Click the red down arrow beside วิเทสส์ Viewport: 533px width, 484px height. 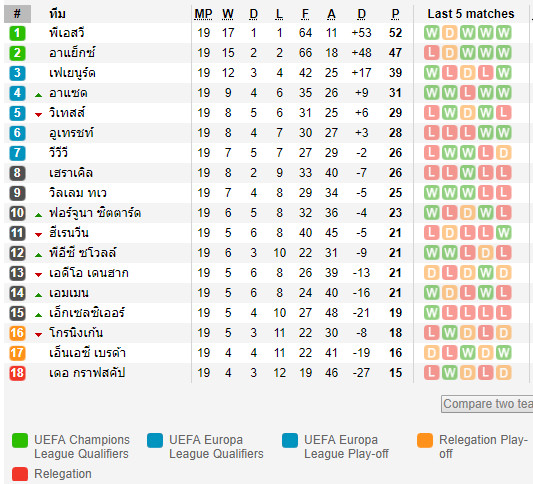pos(38,115)
